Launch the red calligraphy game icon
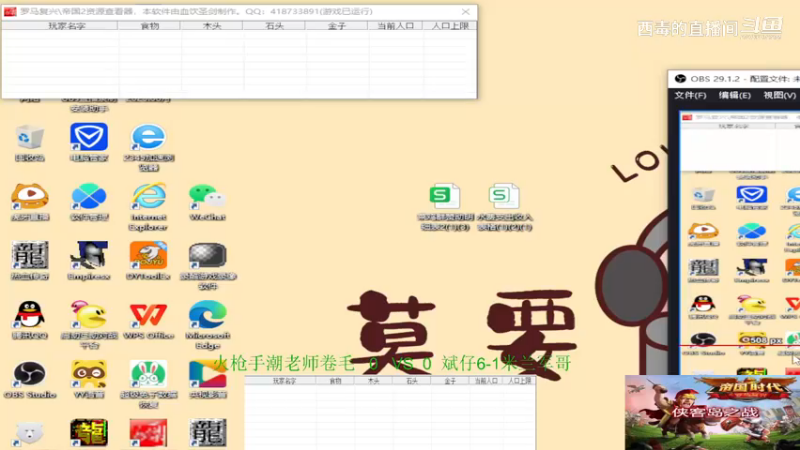 point(148,433)
